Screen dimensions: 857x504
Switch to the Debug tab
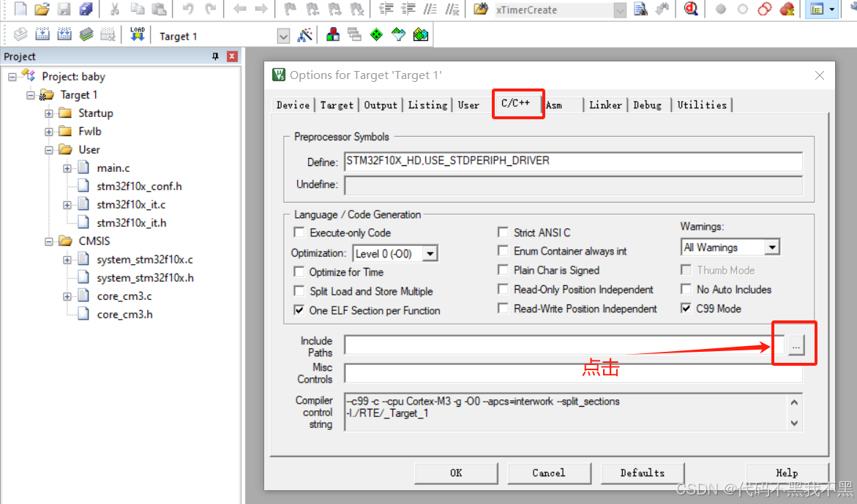(x=648, y=105)
